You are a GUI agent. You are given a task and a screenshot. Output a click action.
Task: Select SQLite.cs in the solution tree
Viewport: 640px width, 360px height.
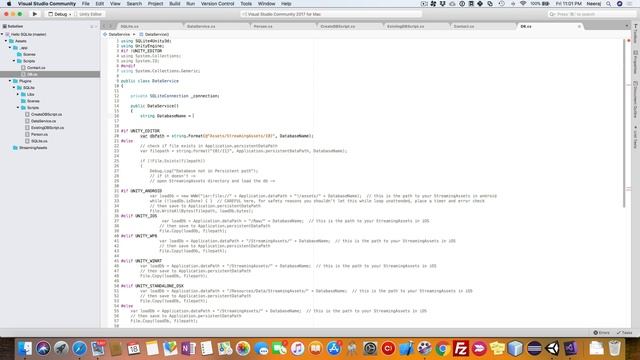point(39,141)
